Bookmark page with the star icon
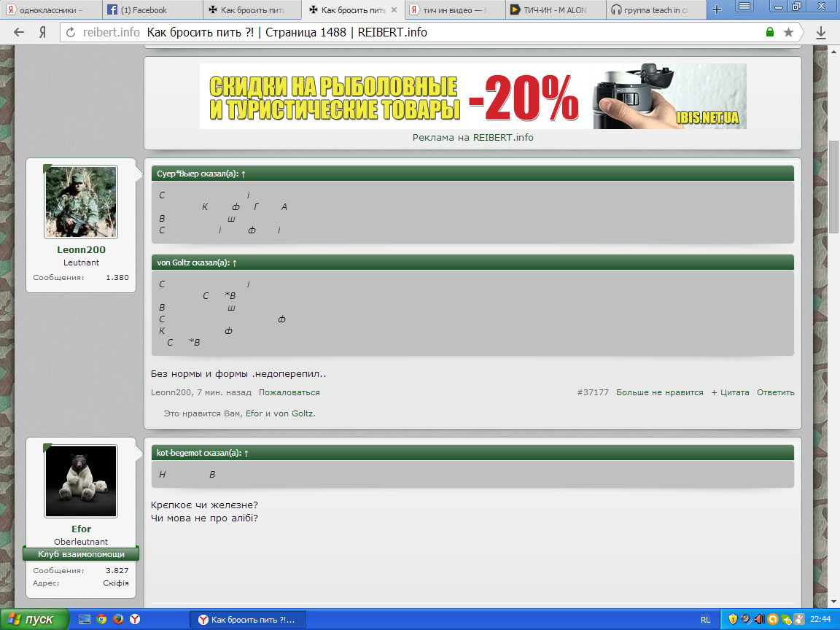 coord(788,33)
